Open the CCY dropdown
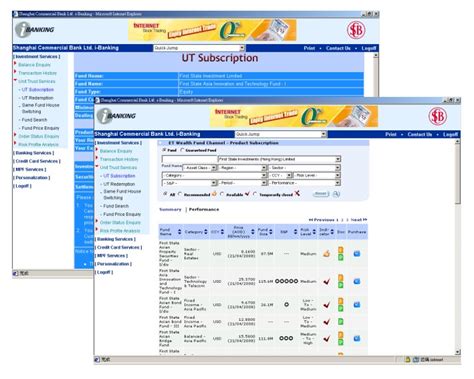 (x=280, y=175)
